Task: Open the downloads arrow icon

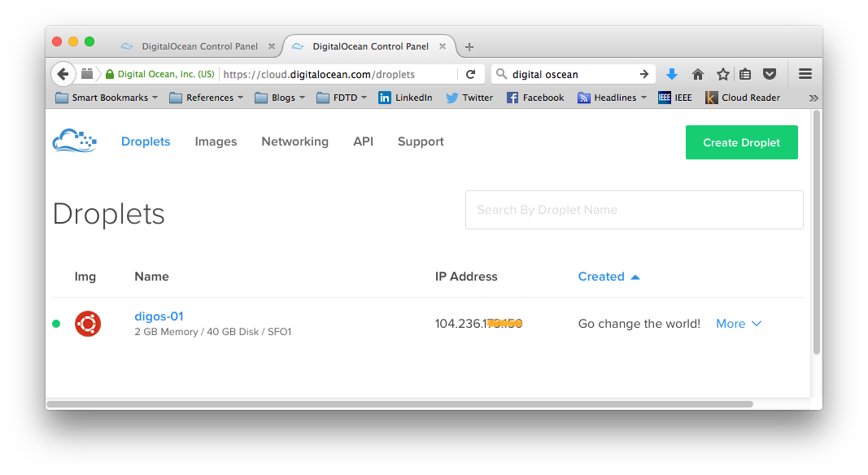Action: coord(671,74)
